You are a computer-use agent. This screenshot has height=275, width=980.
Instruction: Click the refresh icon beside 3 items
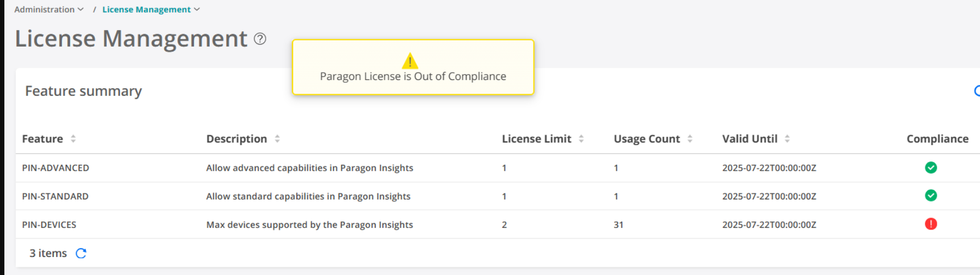click(81, 253)
